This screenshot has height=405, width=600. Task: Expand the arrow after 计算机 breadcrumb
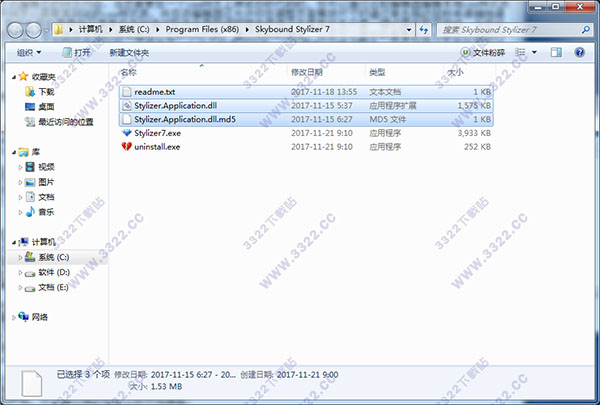(111, 29)
